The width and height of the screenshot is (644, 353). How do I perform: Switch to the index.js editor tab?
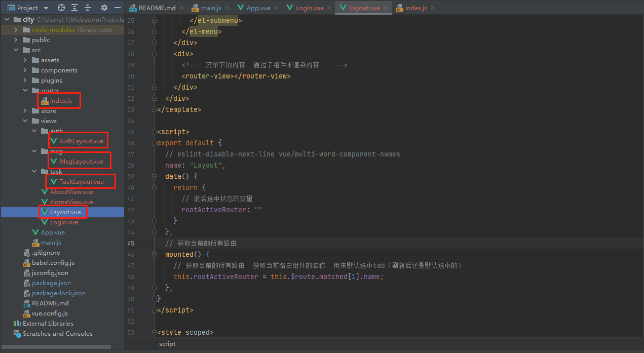pyautogui.click(x=415, y=8)
